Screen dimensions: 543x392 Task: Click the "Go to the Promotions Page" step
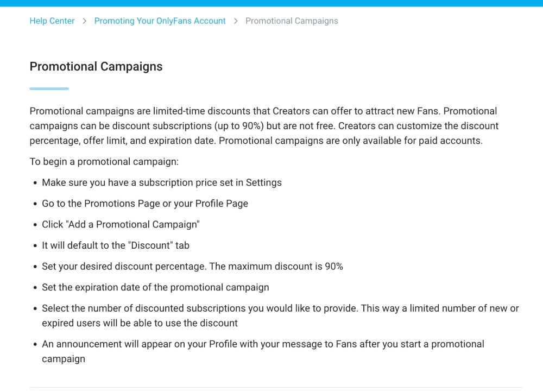point(145,204)
